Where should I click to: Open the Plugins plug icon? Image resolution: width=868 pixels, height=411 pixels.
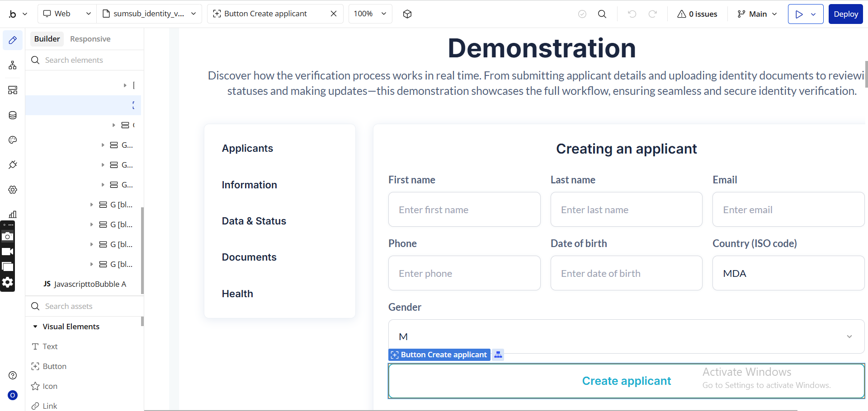point(13,165)
